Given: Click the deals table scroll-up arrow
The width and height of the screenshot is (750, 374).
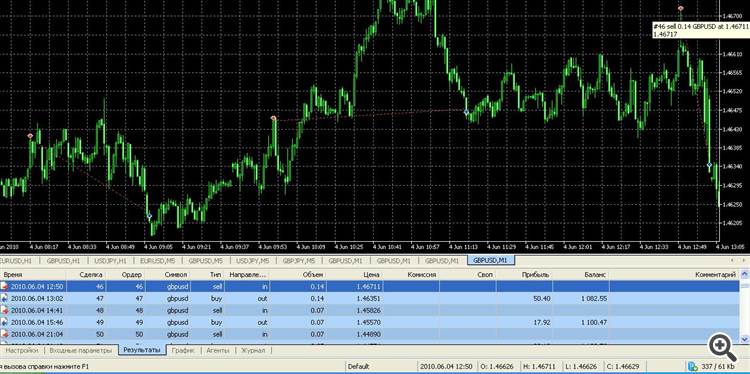Looking at the screenshot, I should [744, 275].
